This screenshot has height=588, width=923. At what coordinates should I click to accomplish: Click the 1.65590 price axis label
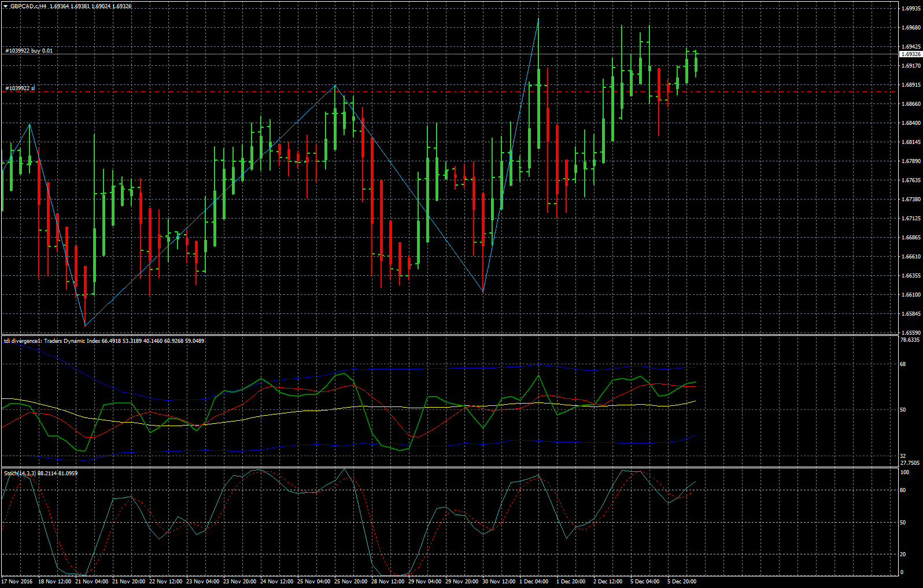point(911,333)
